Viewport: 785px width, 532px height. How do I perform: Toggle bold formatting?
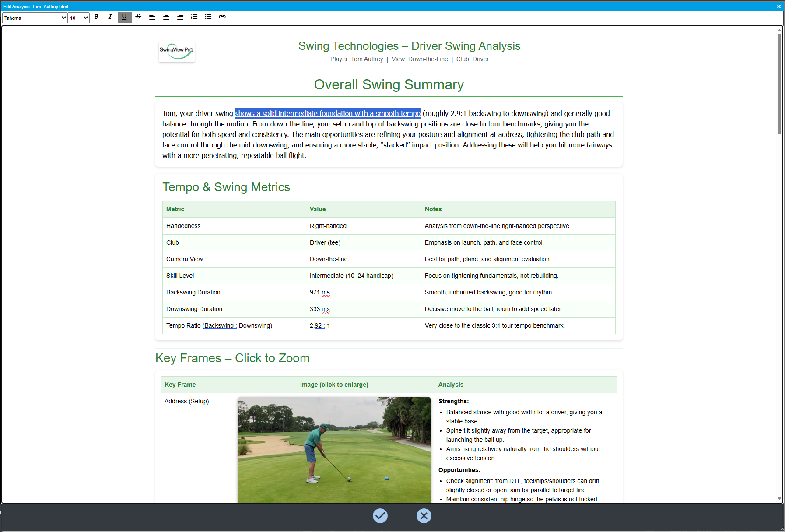pyautogui.click(x=96, y=17)
